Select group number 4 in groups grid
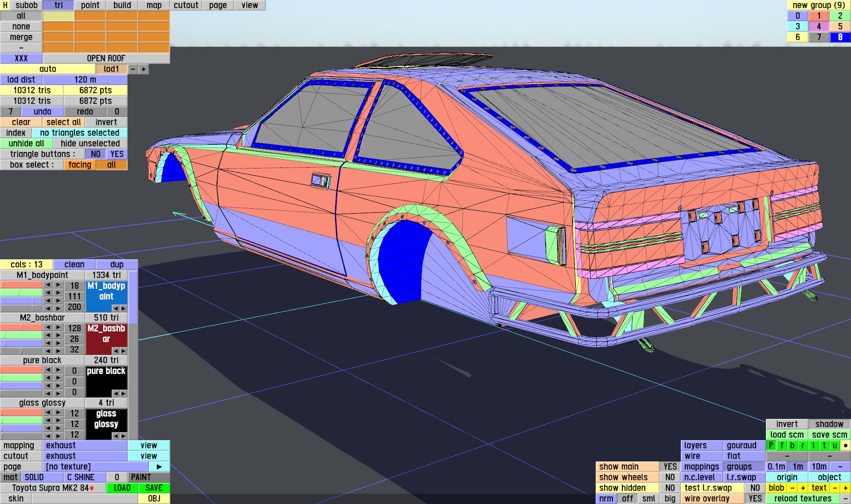The height and width of the screenshot is (504, 851). pos(819,27)
